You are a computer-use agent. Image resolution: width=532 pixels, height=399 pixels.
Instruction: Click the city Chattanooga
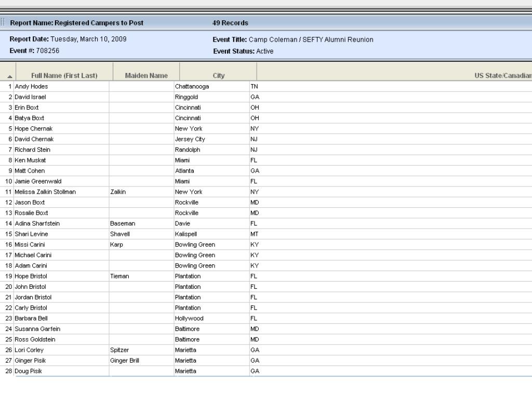tap(192, 87)
